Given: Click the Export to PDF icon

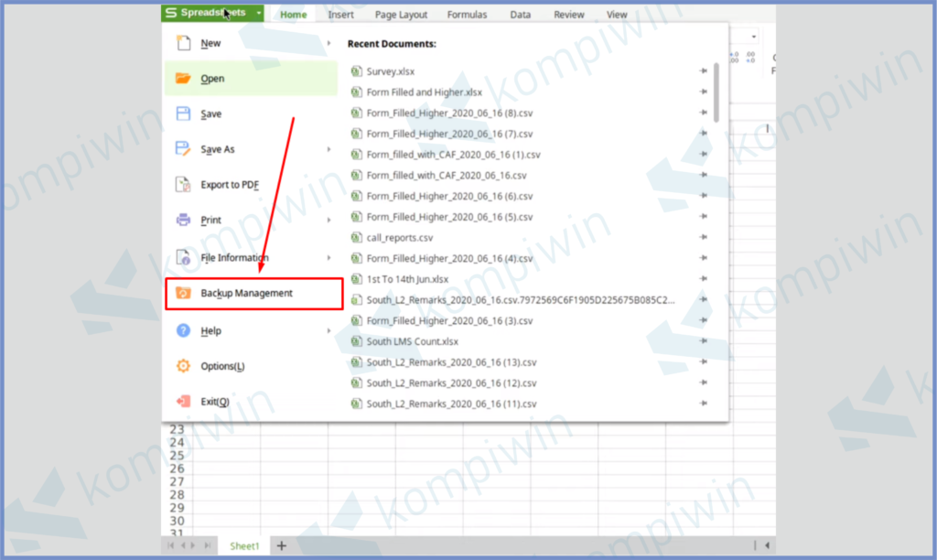Looking at the screenshot, I should (183, 185).
